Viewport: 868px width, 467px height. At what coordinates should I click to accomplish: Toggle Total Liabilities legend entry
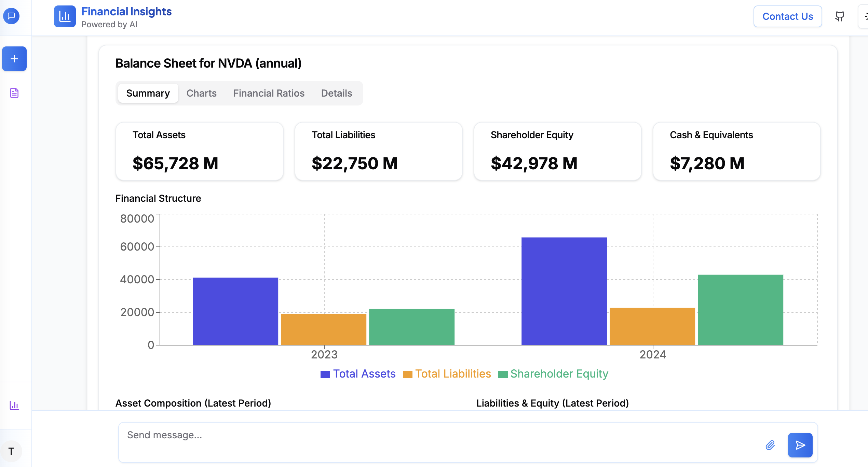point(447,374)
